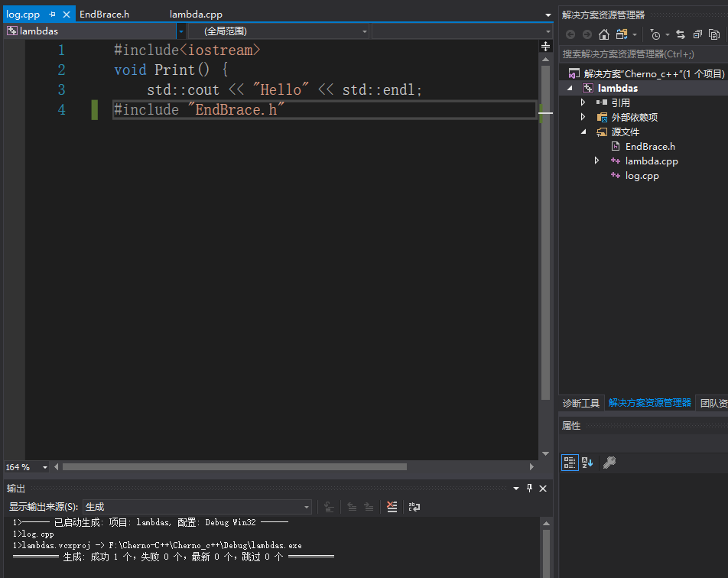Screen dimensions: 728x578
Task: Pin the output window
Action: [528, 489]
